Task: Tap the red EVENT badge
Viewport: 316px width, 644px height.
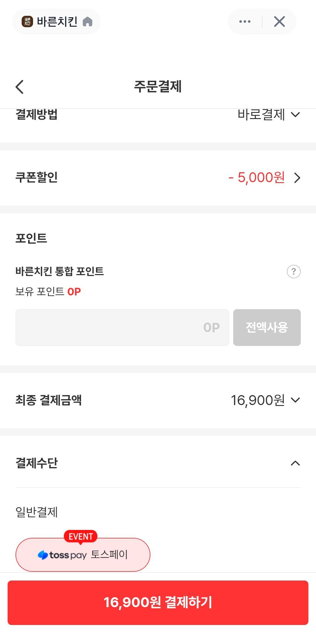Action: coord(81,536)
